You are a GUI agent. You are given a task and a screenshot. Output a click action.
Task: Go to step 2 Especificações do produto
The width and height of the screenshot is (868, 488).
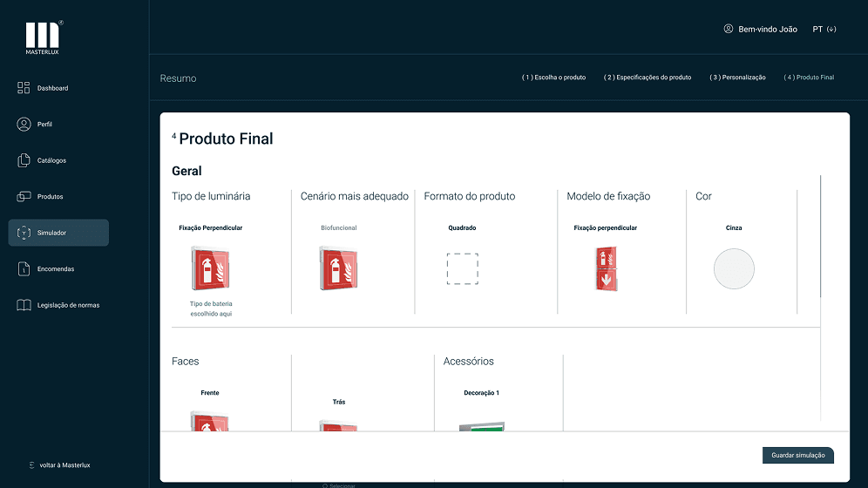[648, 78]
